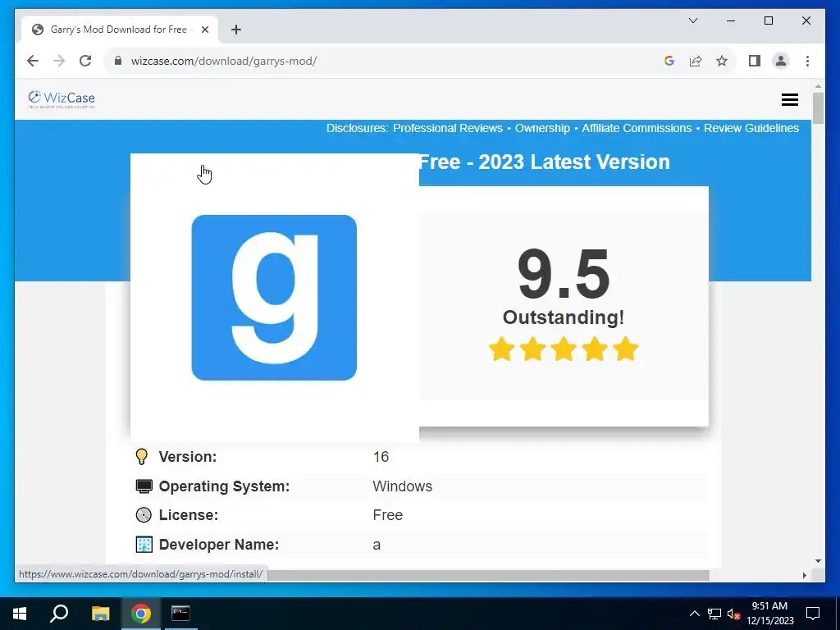This screenshot has width=840, height=630.
Task: Open Chrome three-dot menu
Action: [x=807, y=61]
